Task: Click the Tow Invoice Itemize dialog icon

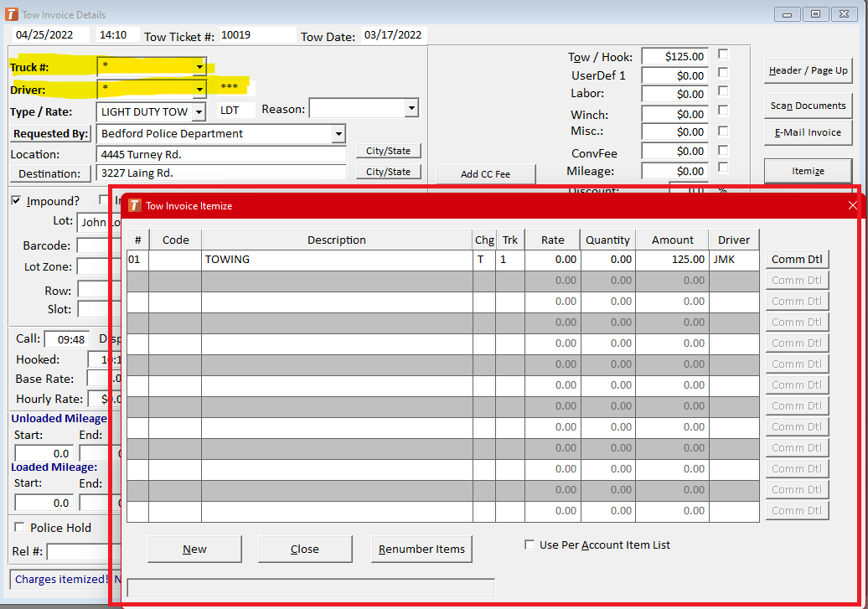Action: click(135, 205)
